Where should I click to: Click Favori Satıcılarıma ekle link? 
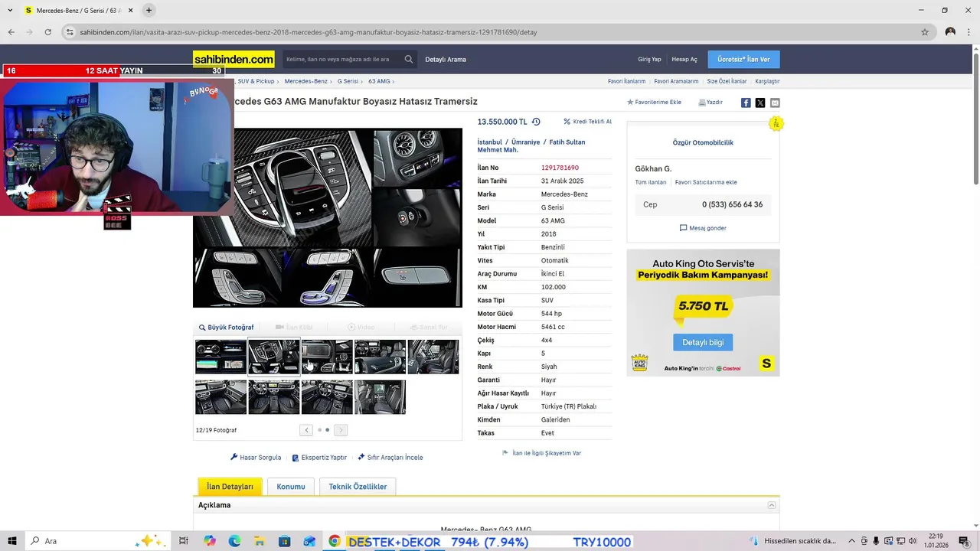tap(706, 182)
